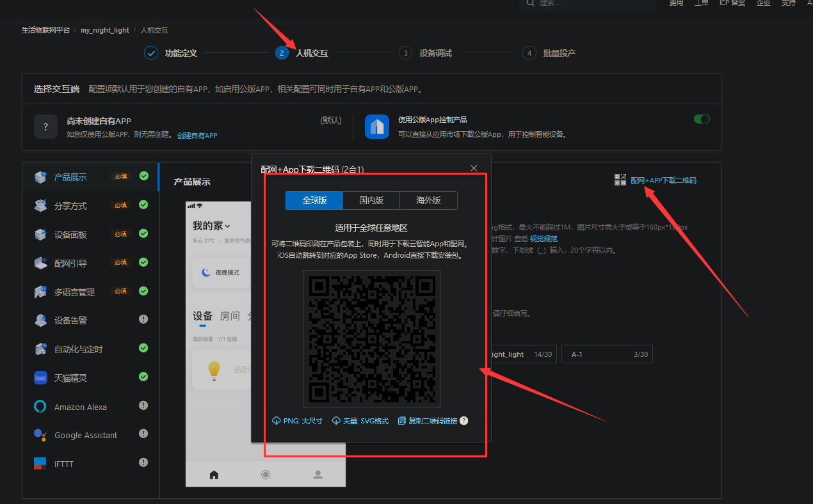Open 企业 in top menu
813x504 pixels.
pos(763,3)
